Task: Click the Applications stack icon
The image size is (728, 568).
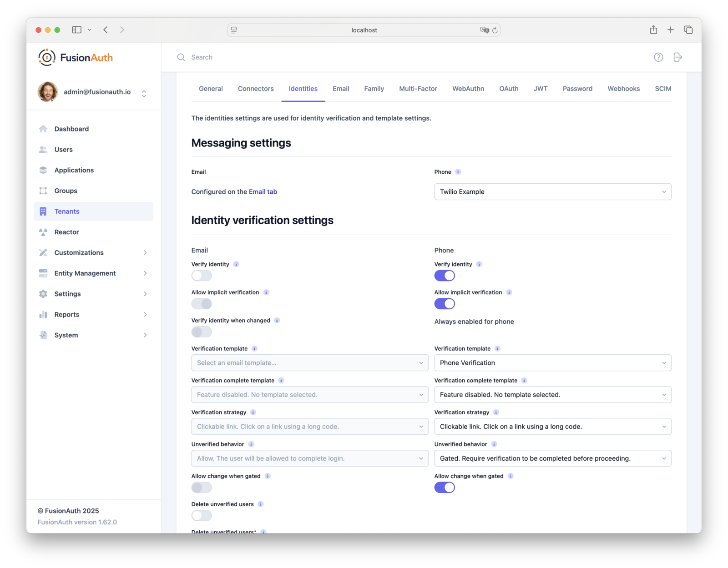Action: click(x=43, y=170)
